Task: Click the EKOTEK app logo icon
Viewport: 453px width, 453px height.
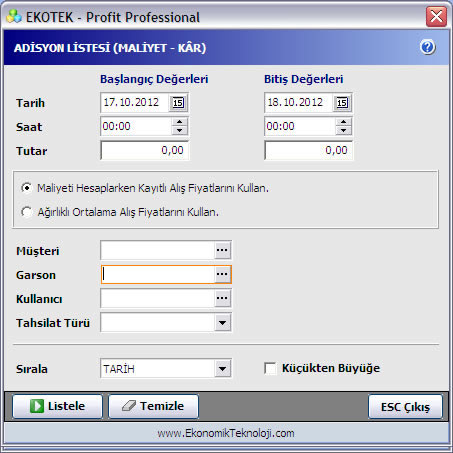Action: coord(14,17)
